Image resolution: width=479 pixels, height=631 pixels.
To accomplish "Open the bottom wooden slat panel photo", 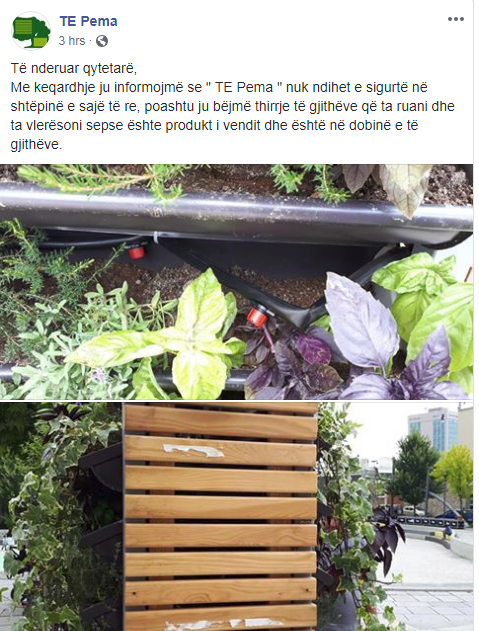I will point(236,516).
